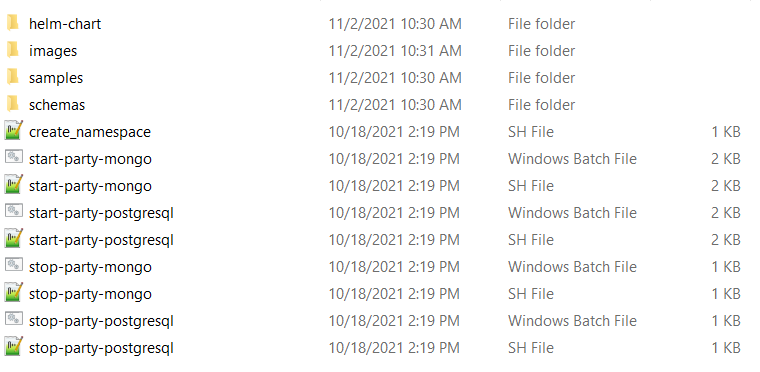The height and width of the screenshot is (372, 760).
Task: Select the samples folder icon
Action: tap(13, 77)
